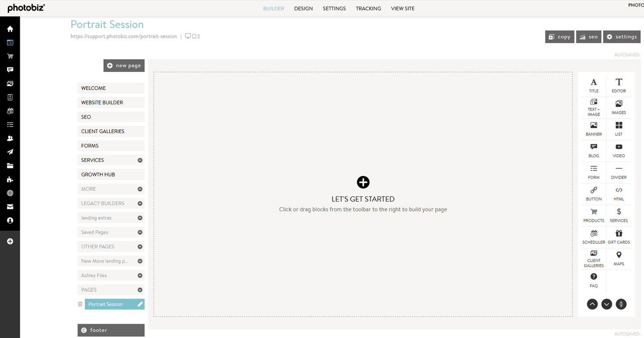Screen dimensions: 644x338
Task: Switch to desktop preview mode
Action: [188, 36]
